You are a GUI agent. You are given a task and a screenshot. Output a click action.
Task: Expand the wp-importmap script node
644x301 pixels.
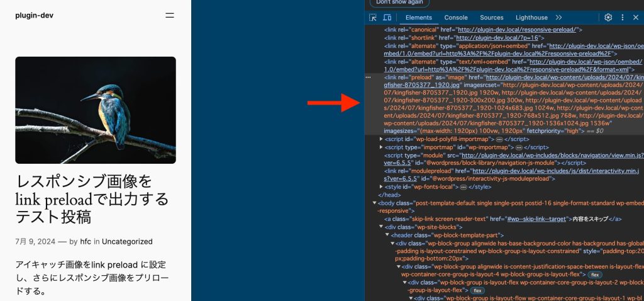point(381,147)
